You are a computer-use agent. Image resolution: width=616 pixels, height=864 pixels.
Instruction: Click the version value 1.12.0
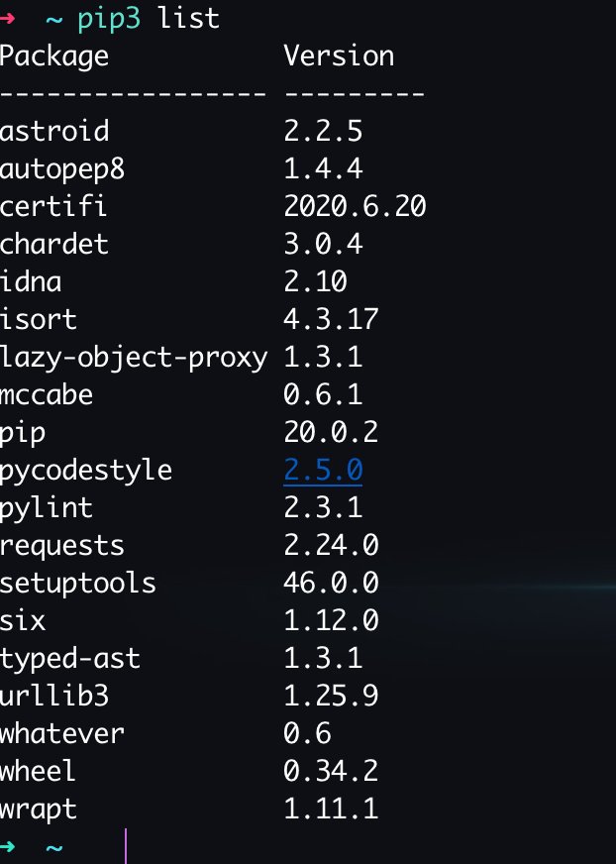pyautogui.click(x=331, y=620)
